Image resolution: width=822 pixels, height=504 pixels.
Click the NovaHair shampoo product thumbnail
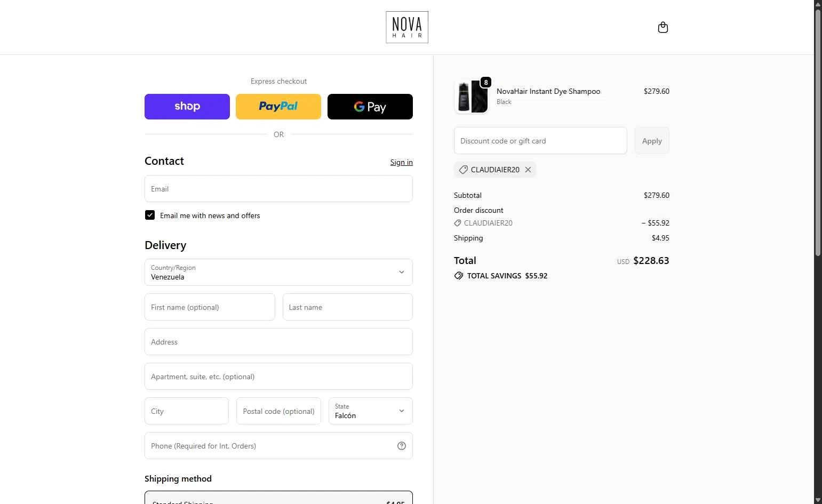[x=472, y=97]
